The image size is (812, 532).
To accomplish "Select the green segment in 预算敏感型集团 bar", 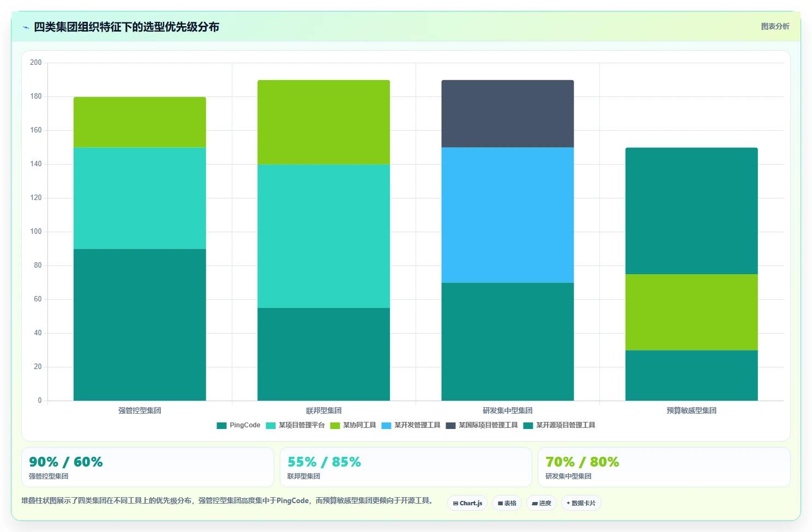I will pyautogui.click(x=691, y=312).
